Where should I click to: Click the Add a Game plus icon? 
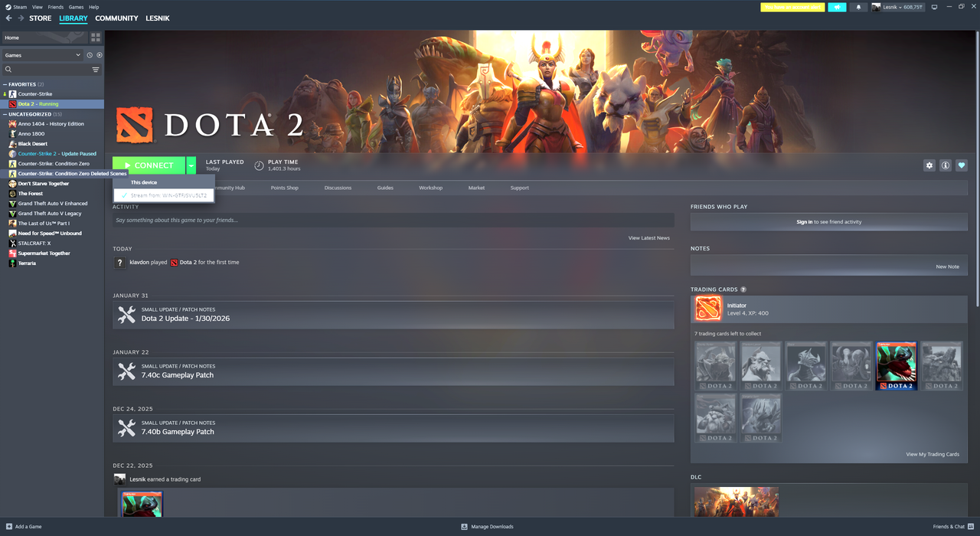[8, 527]
